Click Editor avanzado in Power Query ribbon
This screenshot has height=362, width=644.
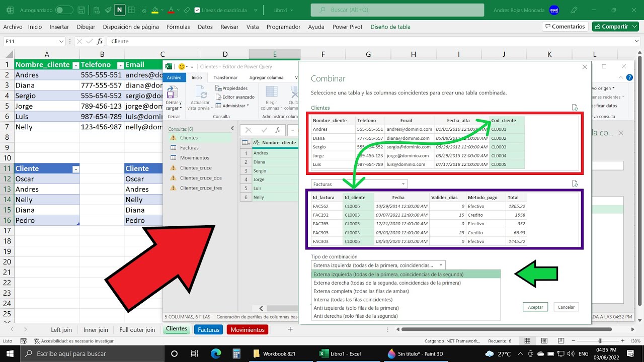(235, 97)
